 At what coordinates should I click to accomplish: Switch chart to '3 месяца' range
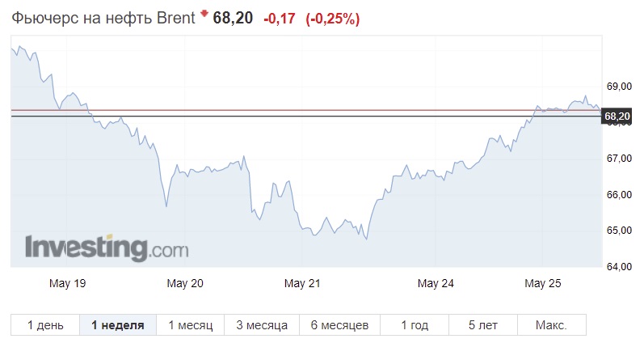[262, 325]
